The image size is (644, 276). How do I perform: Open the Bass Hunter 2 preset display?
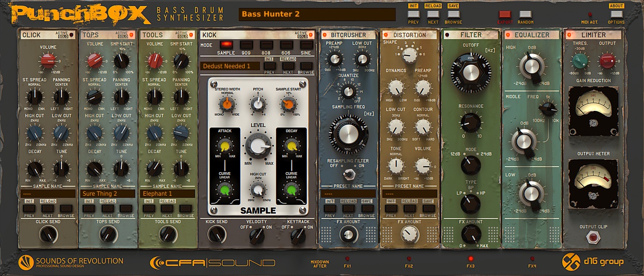tap(317, 14)
